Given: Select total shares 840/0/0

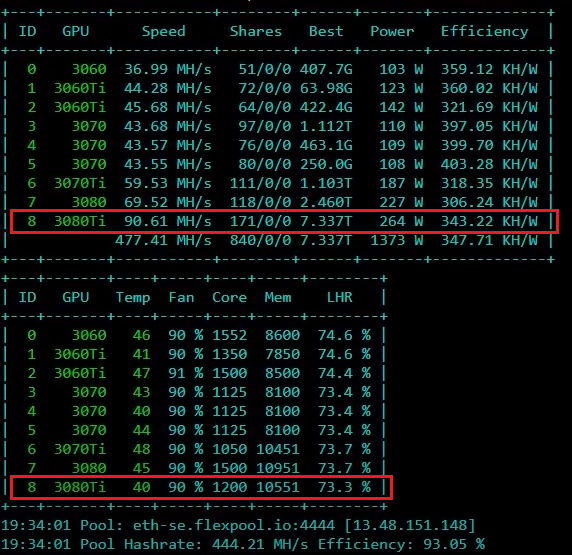Looking at the screenshot, I should click(260, 240).
